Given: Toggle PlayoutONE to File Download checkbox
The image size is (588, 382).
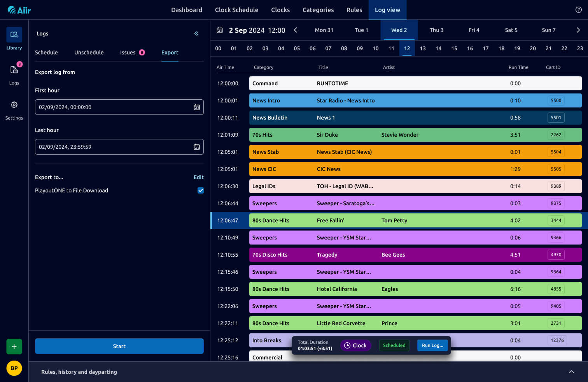Looking at the screenshot, I should (x=201, y=190).
